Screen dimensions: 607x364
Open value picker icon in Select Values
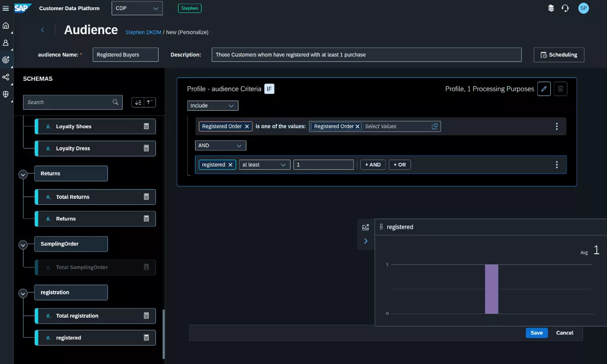coord(434,126)
